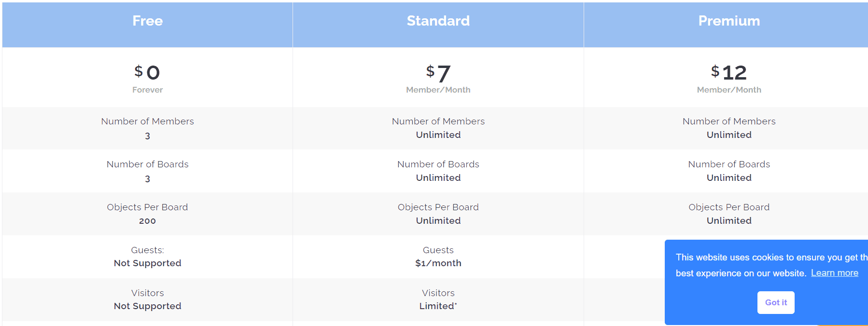Select the Standard plan header
Viewport: 868px width, 326px height.
438,21
